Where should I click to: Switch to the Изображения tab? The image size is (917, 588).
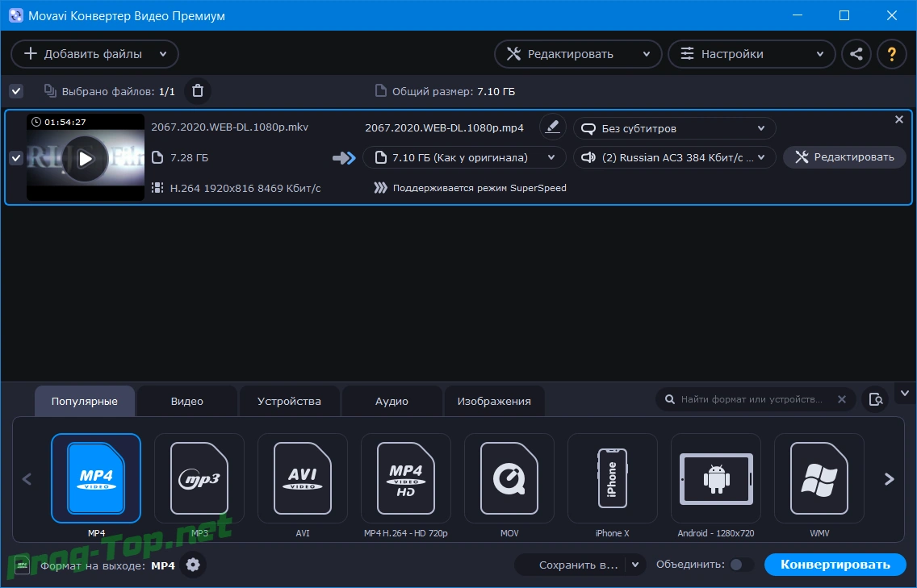(494, 401)
